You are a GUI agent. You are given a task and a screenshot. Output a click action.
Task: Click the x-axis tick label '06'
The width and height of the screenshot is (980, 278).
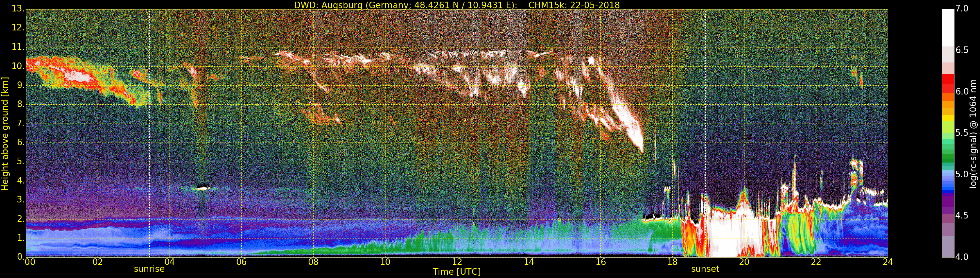242,262
